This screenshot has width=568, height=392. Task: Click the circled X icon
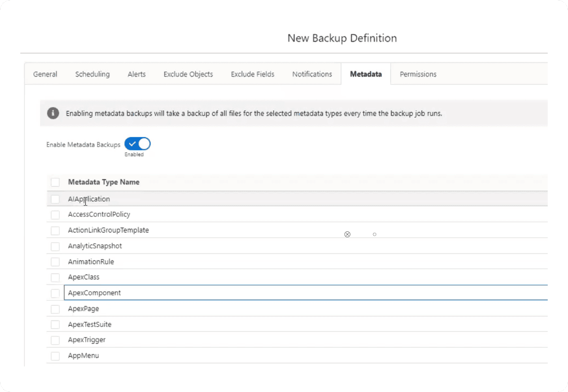coord(347,234)
